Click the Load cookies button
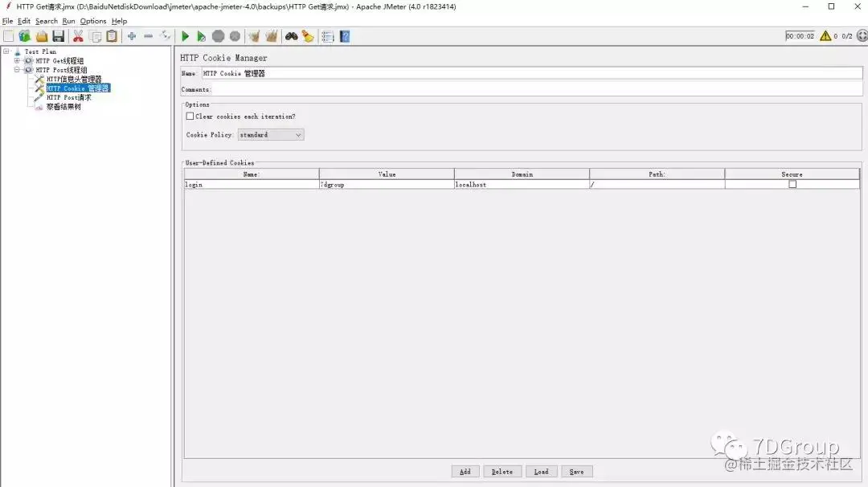868x487 pixels. [542, 472]
